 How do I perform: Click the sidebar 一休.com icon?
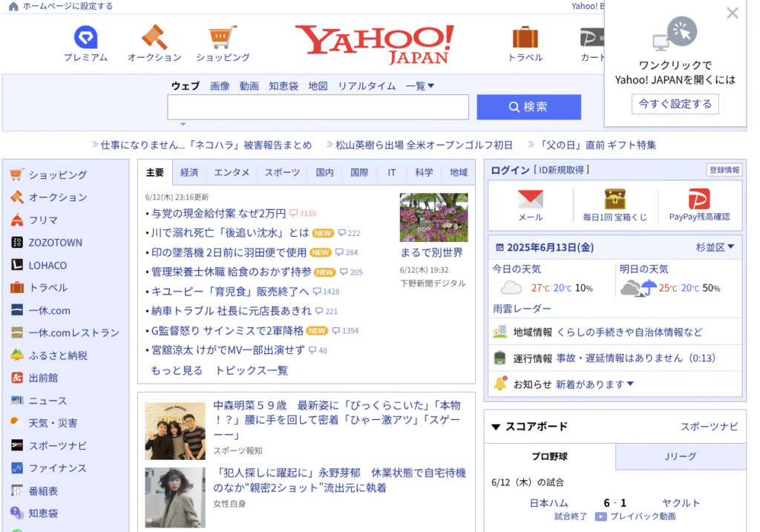[x=17, y=310]
